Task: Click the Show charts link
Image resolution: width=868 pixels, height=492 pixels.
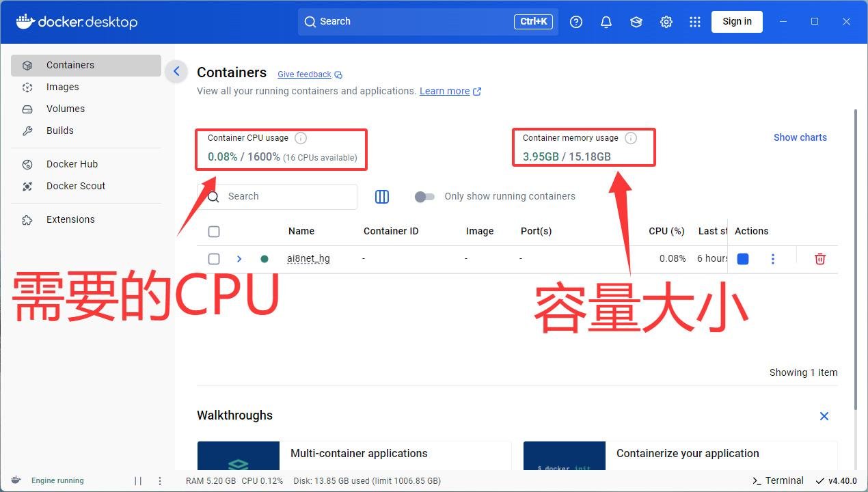Action: (800, 137)
